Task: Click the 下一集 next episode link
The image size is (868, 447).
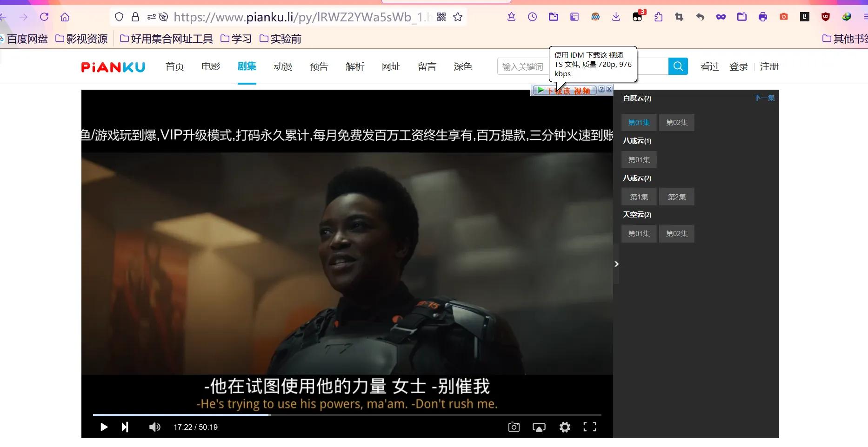Action: (764, 98)
